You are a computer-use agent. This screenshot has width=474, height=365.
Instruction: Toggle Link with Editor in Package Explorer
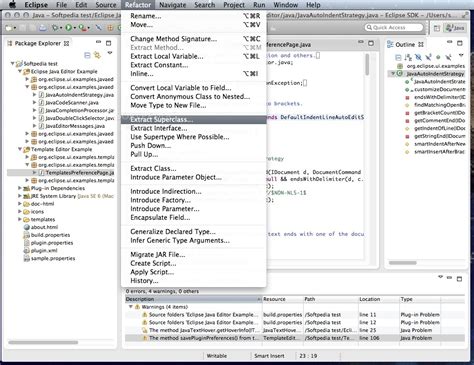[97, 55]
